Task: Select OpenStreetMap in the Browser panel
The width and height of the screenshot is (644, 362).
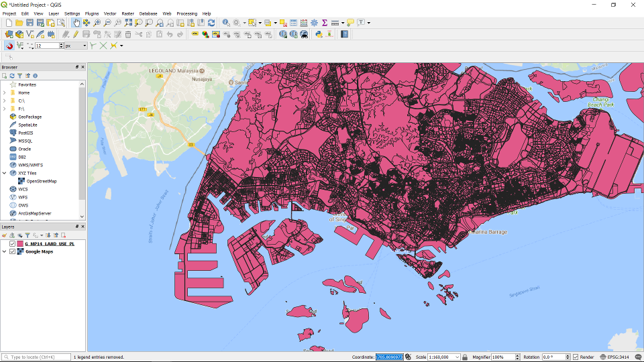Action: pyautogui.click(x=42, y=181)
